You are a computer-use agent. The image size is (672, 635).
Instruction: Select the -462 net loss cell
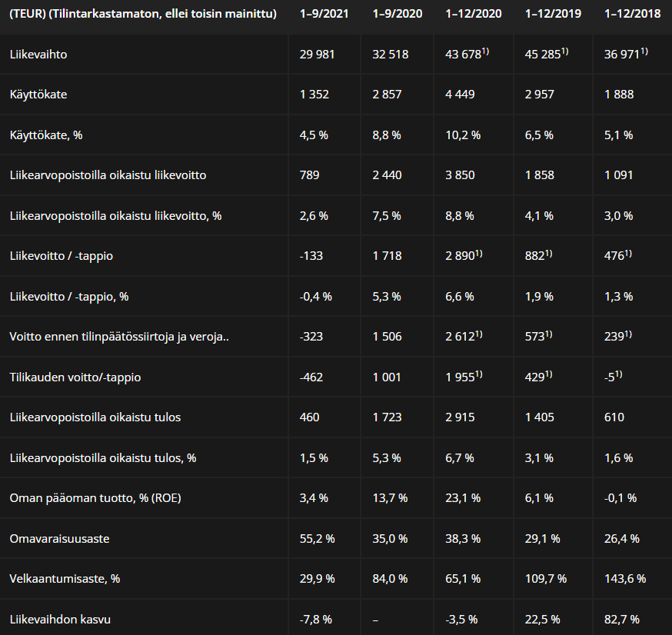311,377
